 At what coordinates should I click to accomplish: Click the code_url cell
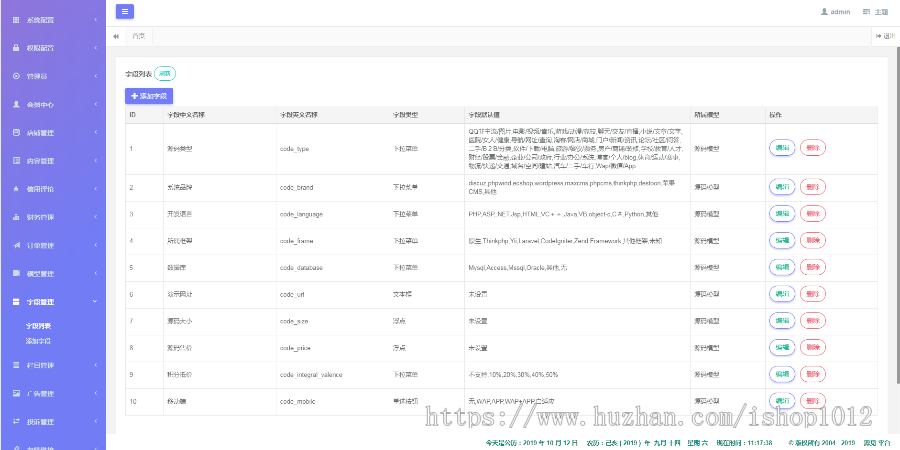pyautogui.click(x=332, y=294)
